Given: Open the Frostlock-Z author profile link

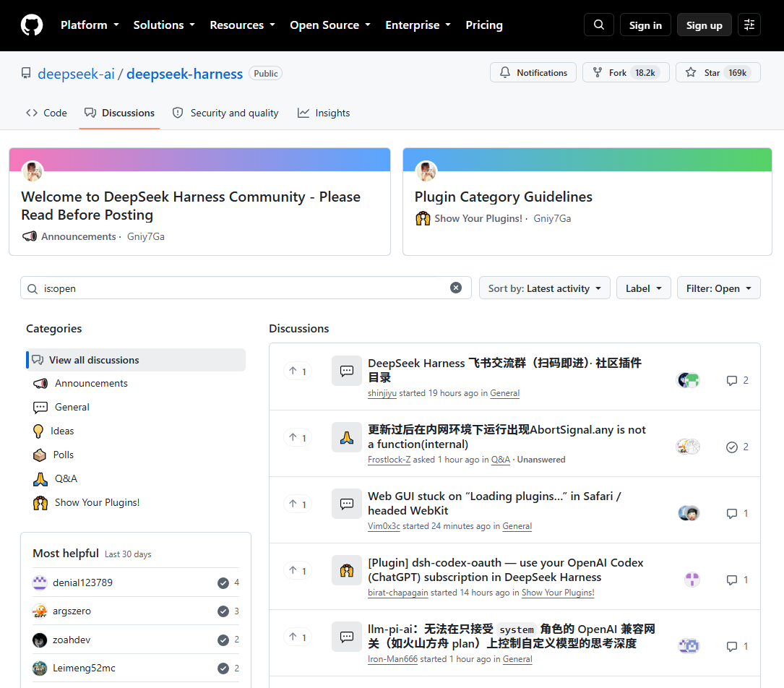Looking at the screenshot, I should [389, 460].
